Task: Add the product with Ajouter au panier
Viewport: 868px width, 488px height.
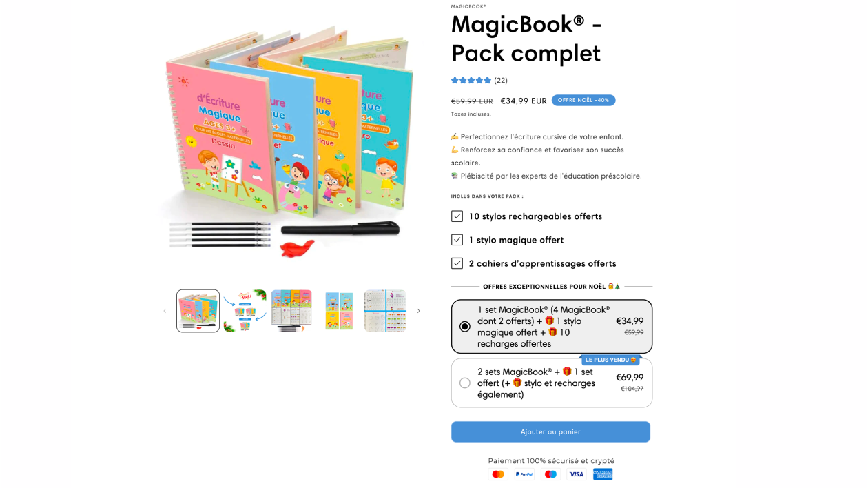Action: 550,432
